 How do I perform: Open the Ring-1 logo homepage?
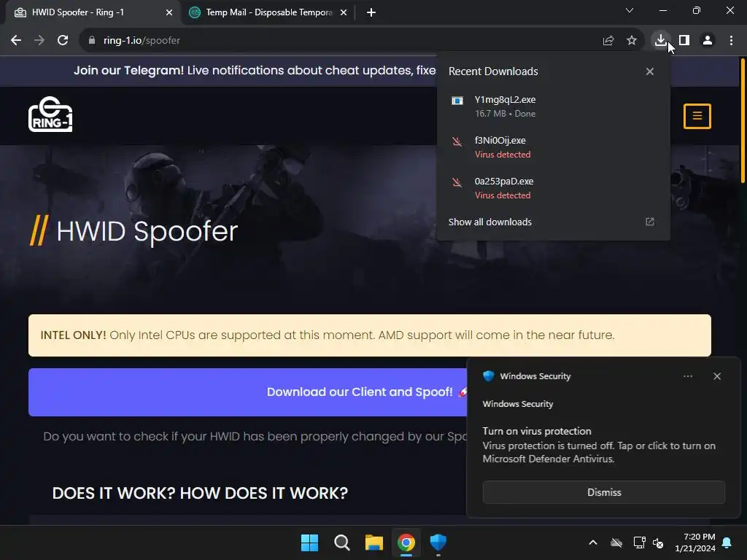coord(50,114)
